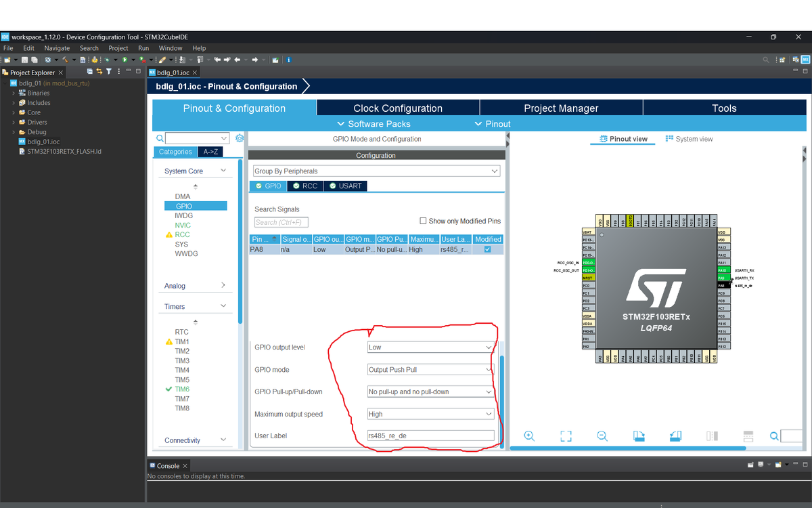Collapse the Timers category
This screenshot has width=812, height=508.
[x=223, y=306]
